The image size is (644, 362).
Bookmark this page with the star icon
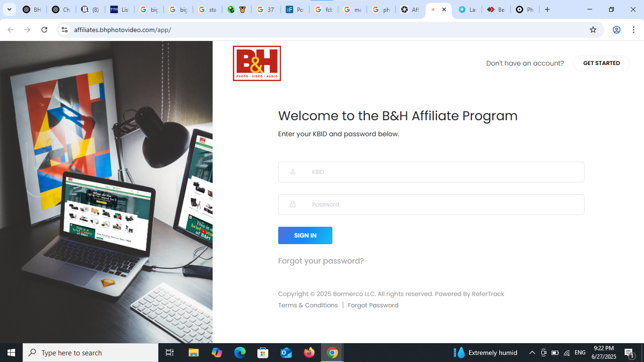pyautogui.click(x=593, y=30)
